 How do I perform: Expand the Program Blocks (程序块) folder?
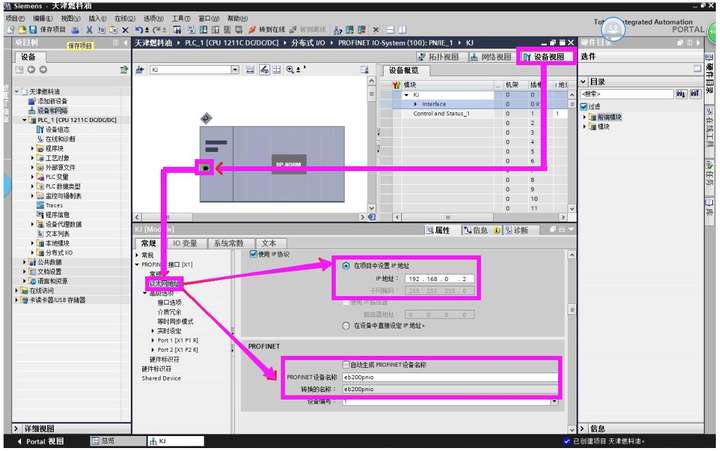(33, 148)
